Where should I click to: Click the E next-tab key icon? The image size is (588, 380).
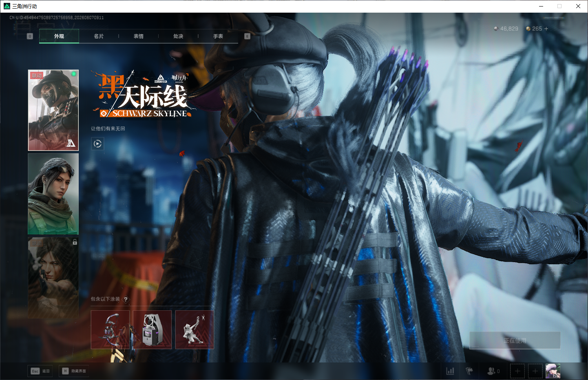[x=247, y=36]
